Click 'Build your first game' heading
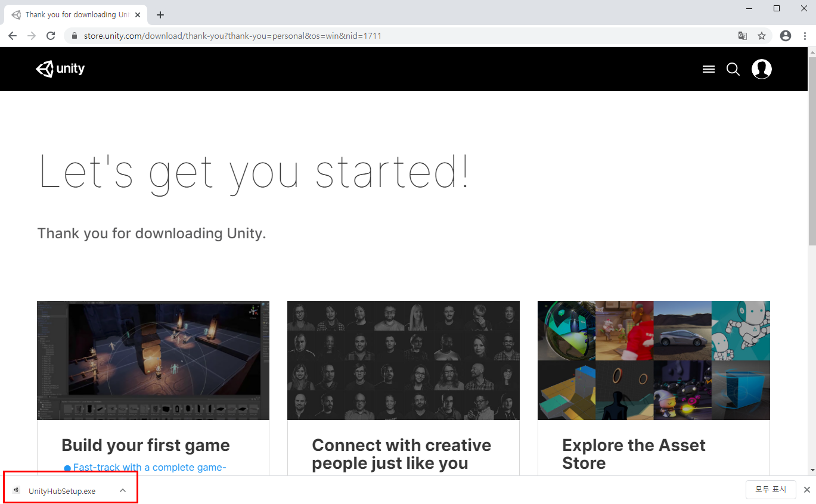Viewport: 816px width, 504px height. coord(145,446)
